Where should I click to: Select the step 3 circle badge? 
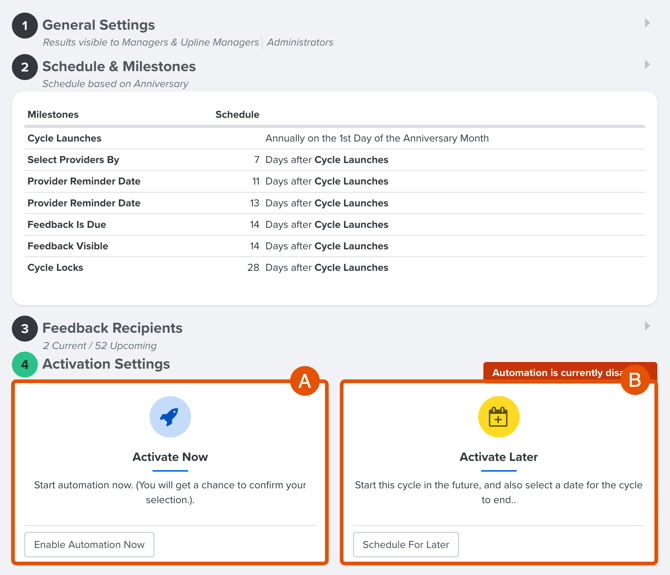(x=25, y=329)
